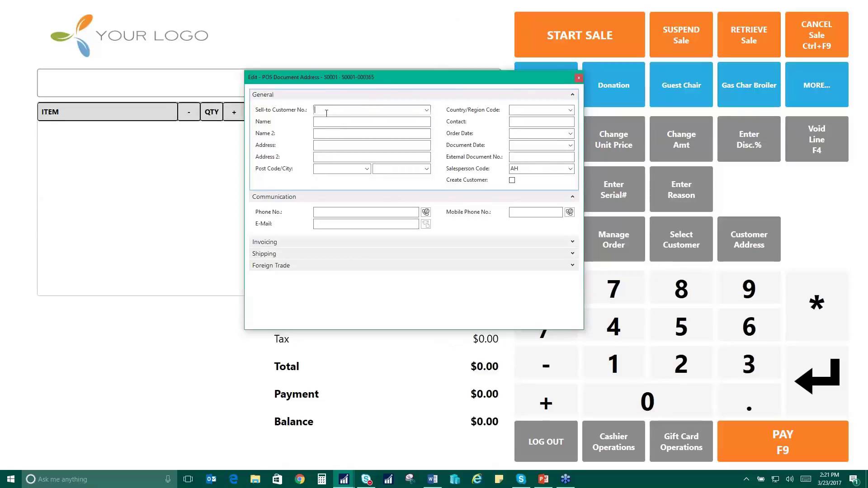Open Cashier Operations

click(613, 441)
